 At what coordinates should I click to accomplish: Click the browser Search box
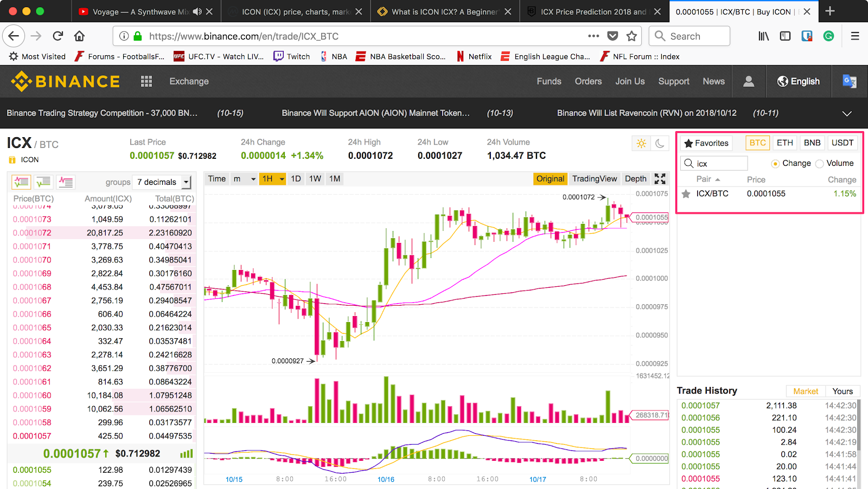(x=690, y=36)
